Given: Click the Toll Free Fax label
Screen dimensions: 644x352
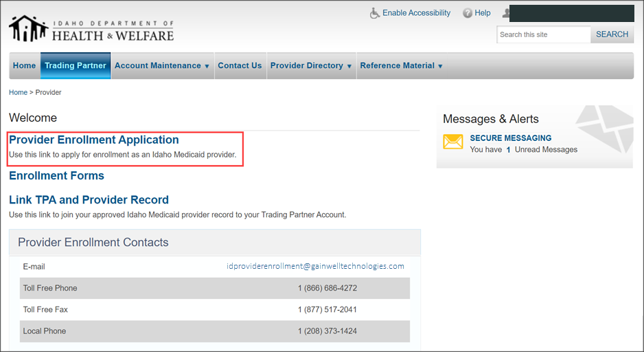Looking at the screenshot, I should tap(45, 309).
